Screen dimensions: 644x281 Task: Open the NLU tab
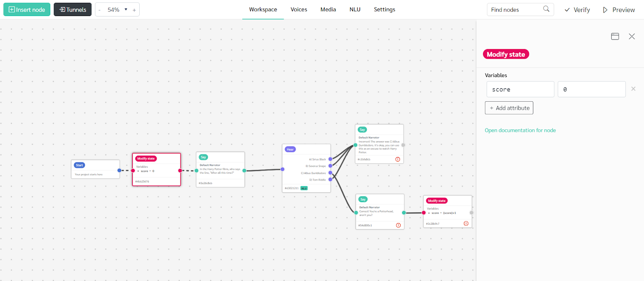[355, 10]
